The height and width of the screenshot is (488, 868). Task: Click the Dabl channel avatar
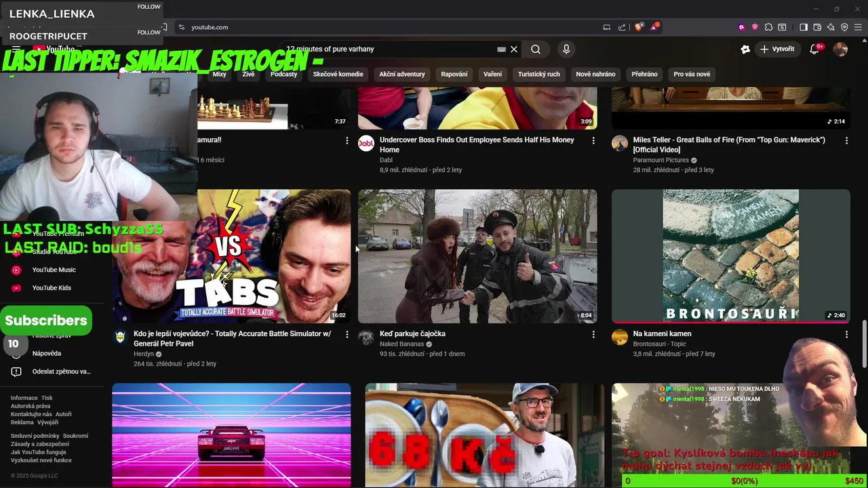366,143
